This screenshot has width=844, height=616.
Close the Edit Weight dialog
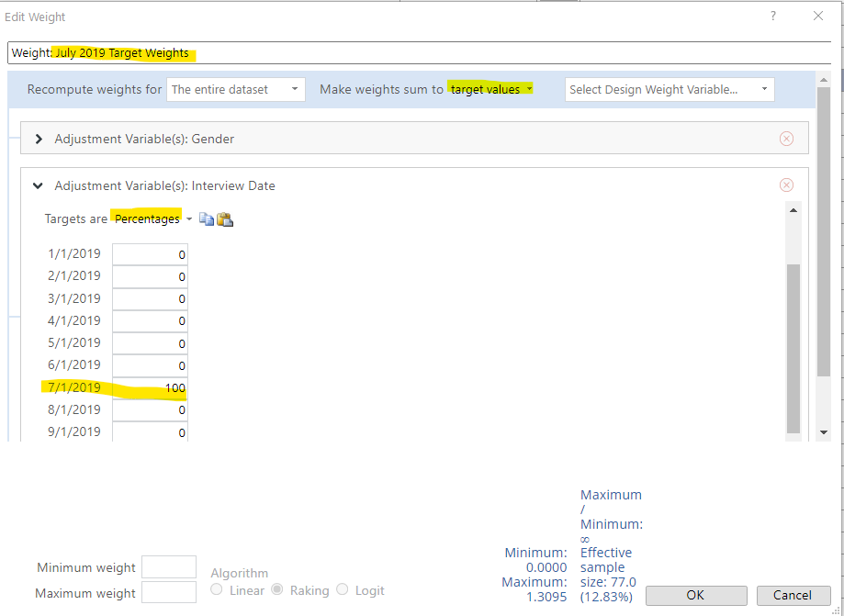point(818,17)
